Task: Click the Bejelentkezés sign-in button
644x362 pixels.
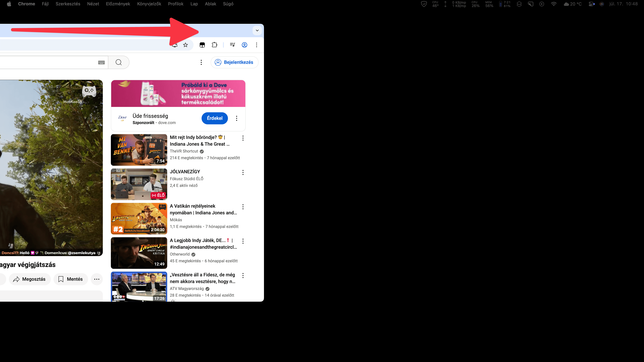Action: pyautogui.click(x=234, y=62)
